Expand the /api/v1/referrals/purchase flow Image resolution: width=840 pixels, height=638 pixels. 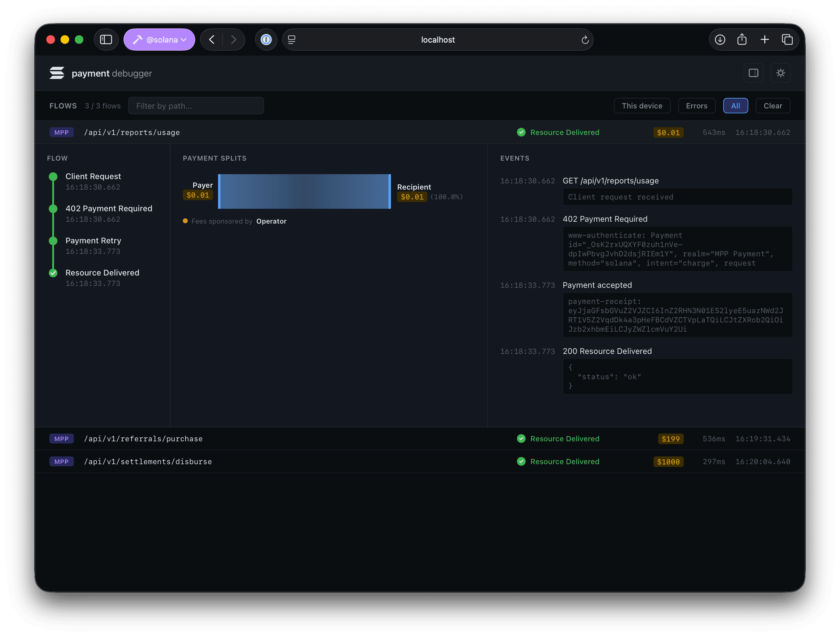click(420, 439)
